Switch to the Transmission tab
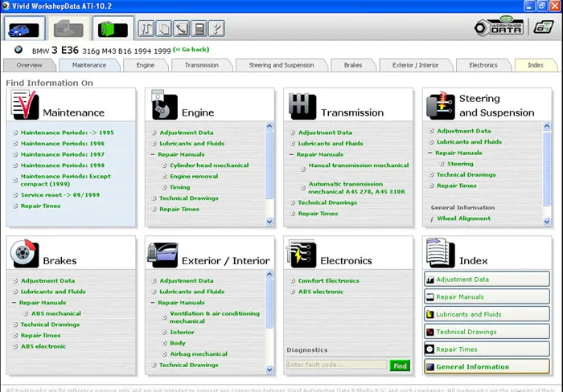 click(202, 65)
